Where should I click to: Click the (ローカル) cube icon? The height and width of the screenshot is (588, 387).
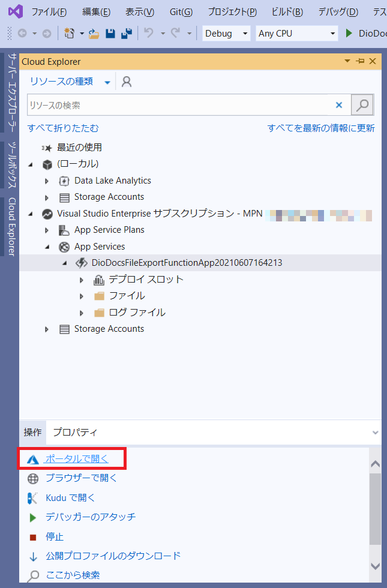tap(47, 164)
